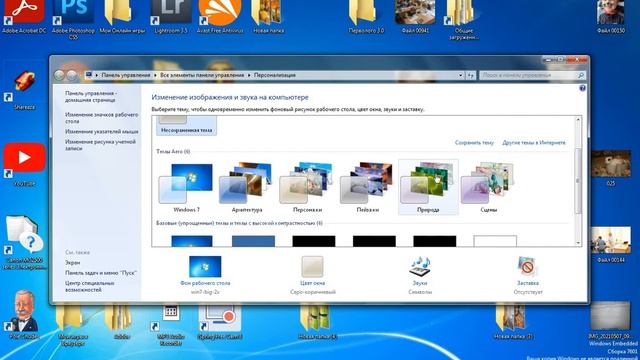
Task: Select Файл 00941 desktop thumbnail
Action: [x=415, y=17]
